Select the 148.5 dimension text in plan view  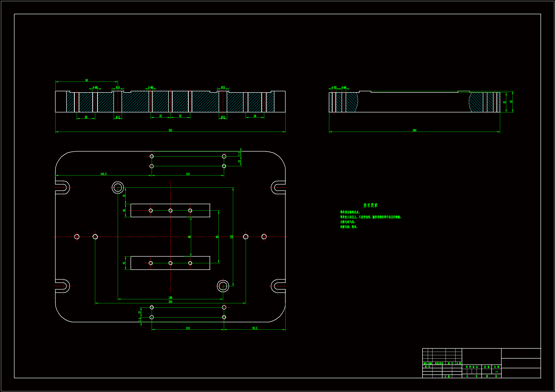coord(103,174)
